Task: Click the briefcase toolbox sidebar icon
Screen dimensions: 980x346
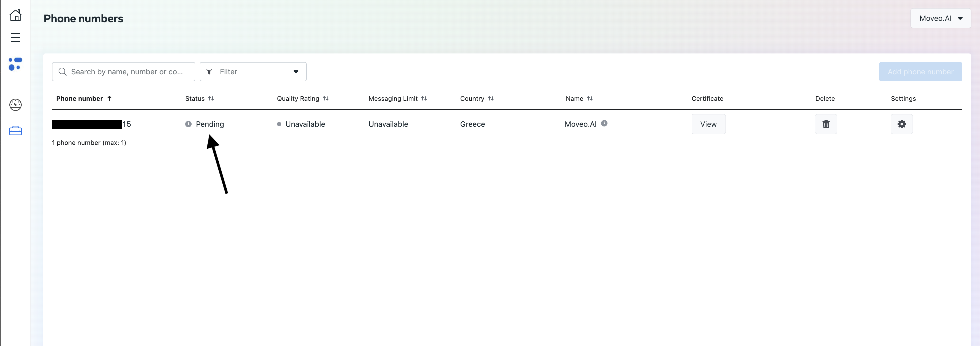Action: [15, 131]
